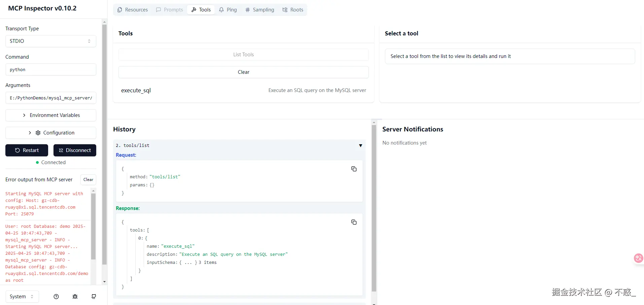Copy the tools/list request JSON

click(354, 169)
